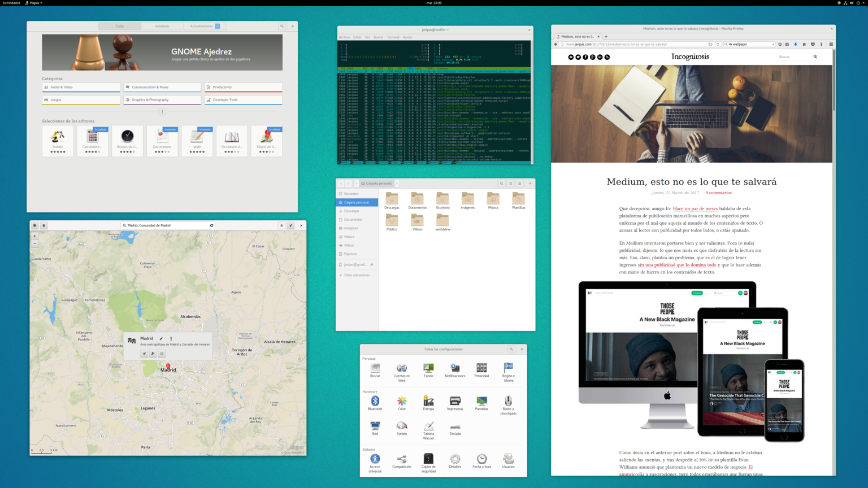Open the Descargas folder in Files
The height and width of the screenshot is (488, 868).
pyautogui.click(x=392, y=199)
